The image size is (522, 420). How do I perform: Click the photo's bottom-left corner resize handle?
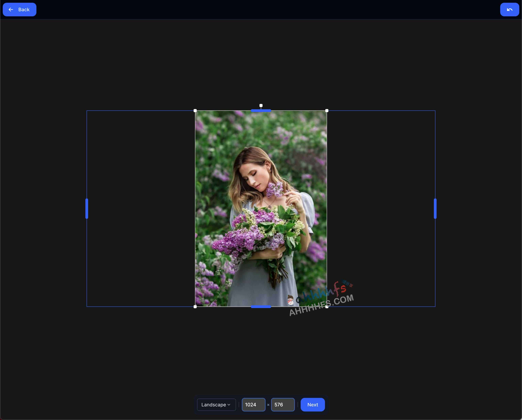click(x=195, y=307)
